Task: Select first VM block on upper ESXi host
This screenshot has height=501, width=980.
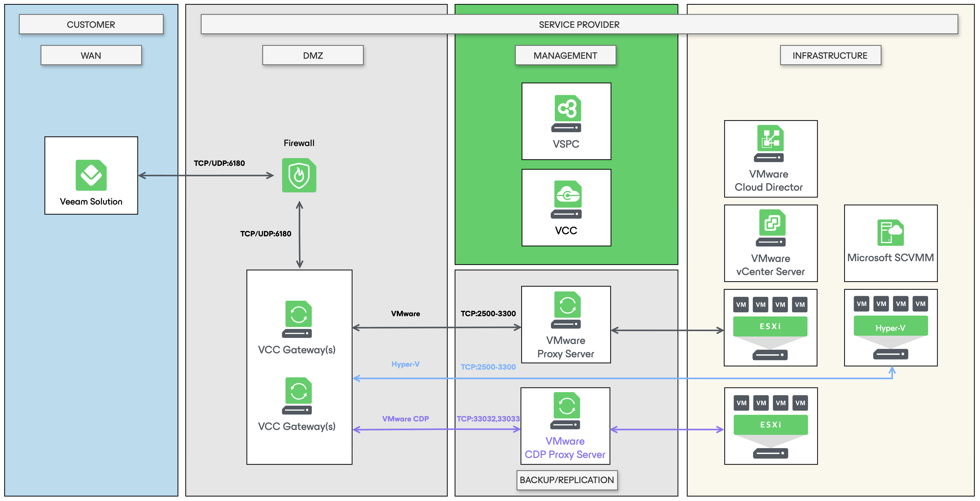Action: [741, 304]
